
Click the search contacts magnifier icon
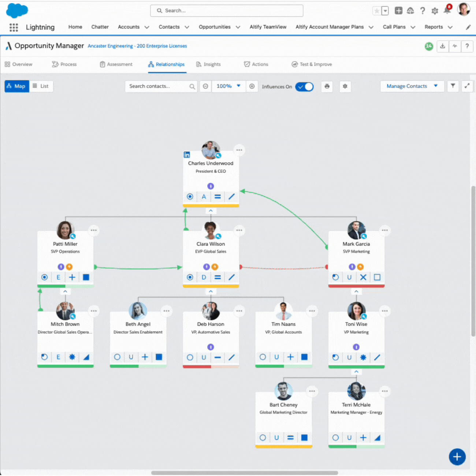tap(192, 86)
